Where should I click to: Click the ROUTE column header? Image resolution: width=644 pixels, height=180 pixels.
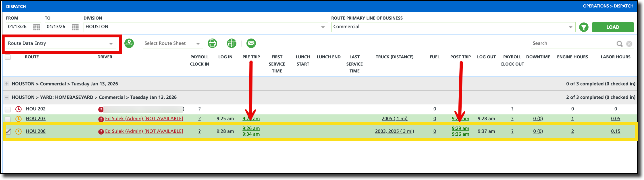pyautogui.click(x=32, y=57)
